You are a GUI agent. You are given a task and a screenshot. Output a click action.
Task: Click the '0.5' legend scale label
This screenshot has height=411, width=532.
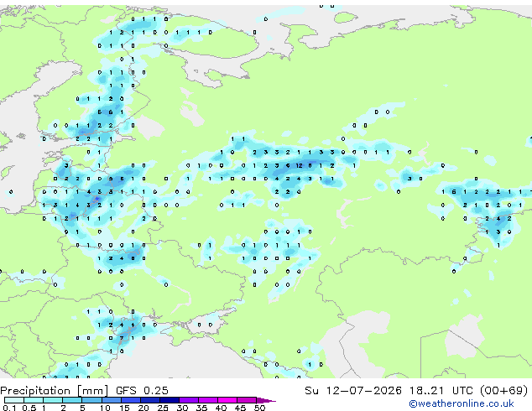(29, 408)
